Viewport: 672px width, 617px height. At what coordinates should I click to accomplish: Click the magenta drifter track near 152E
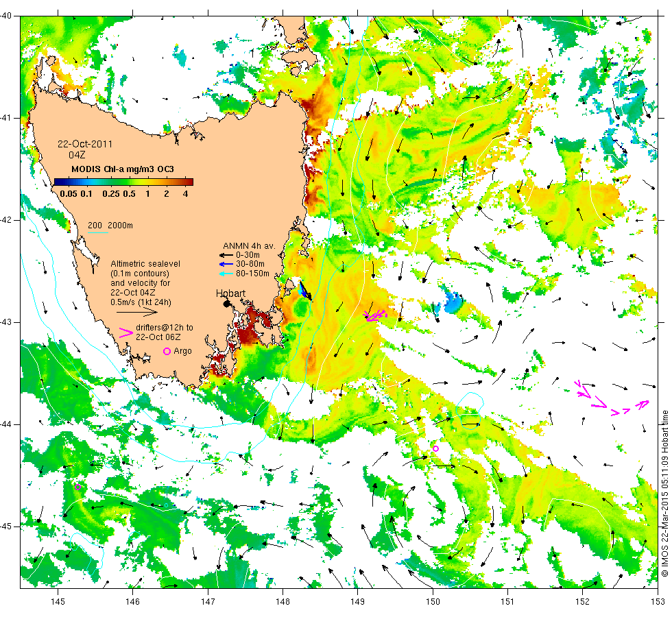tap(612, 398)
